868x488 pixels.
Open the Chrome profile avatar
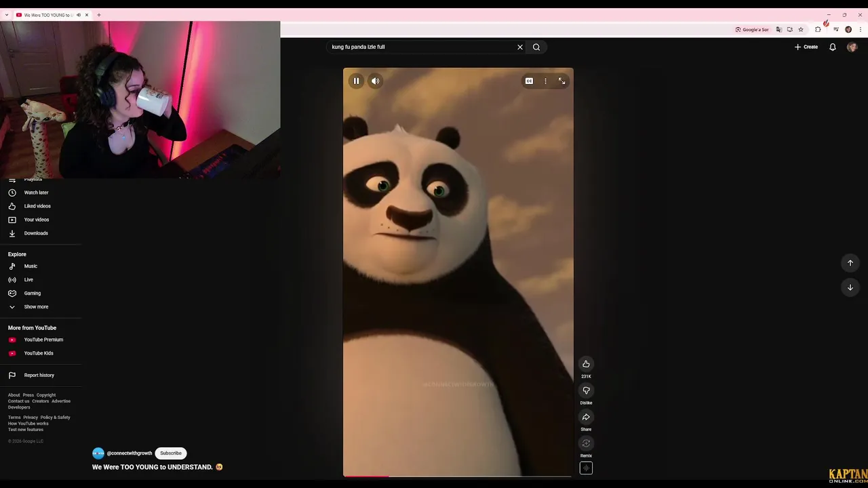[x=848, y=30]
